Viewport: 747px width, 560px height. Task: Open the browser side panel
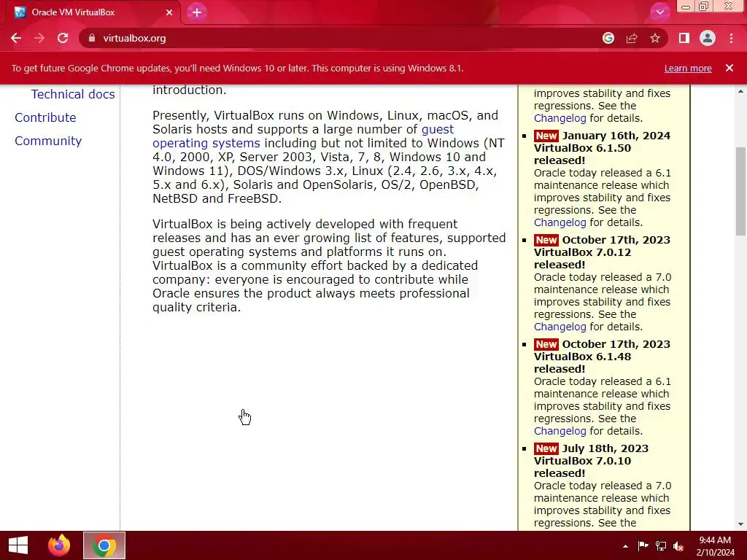pos(684,38)
